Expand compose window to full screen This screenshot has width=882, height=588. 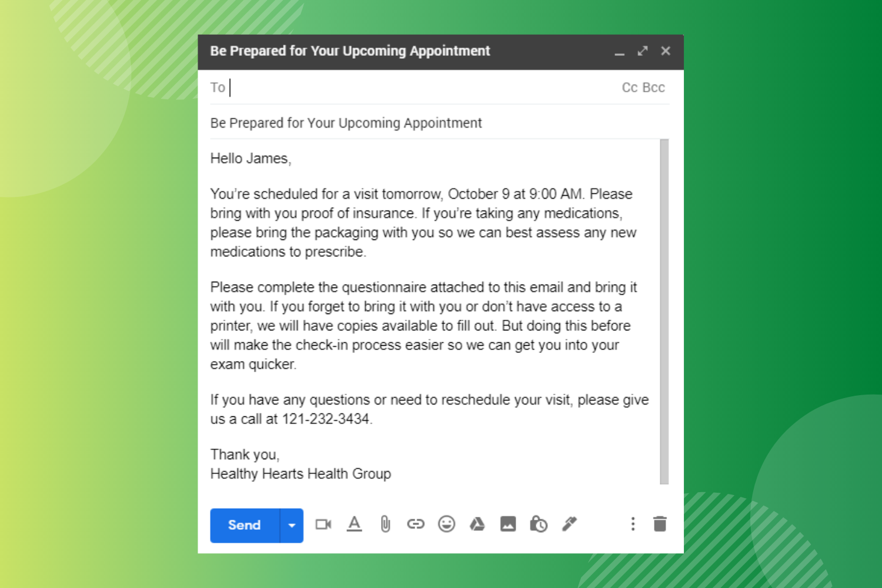tap(643, 51)
